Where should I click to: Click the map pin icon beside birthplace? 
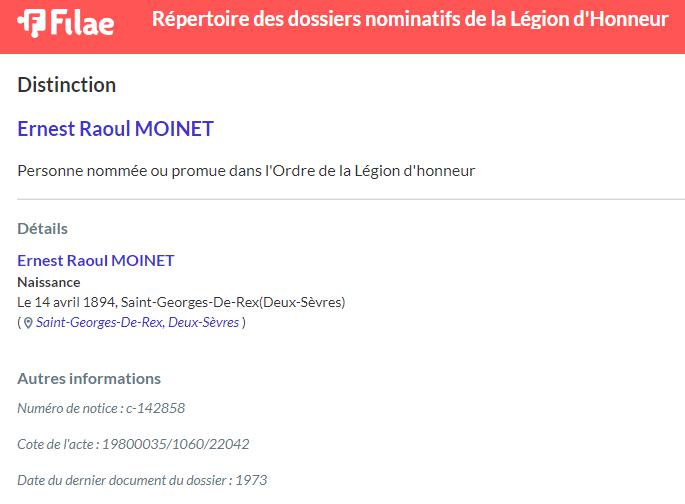click(x=28, y=323)
